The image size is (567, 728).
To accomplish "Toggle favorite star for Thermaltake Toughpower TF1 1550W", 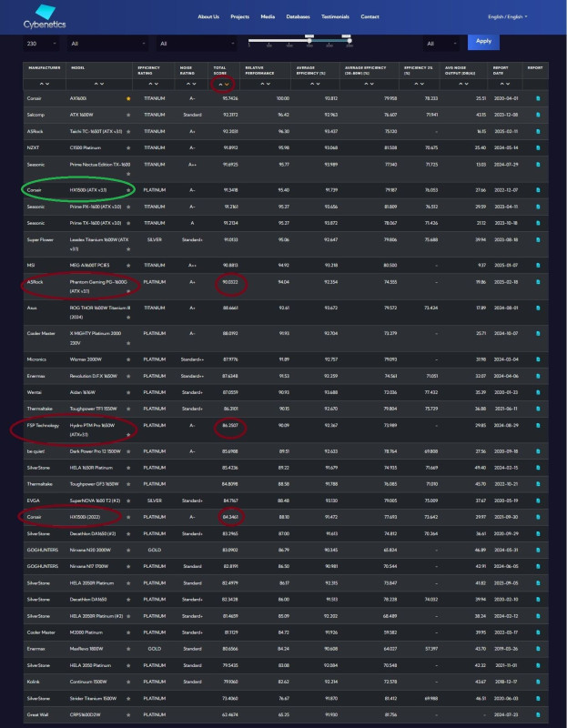I will pos(128,409).
